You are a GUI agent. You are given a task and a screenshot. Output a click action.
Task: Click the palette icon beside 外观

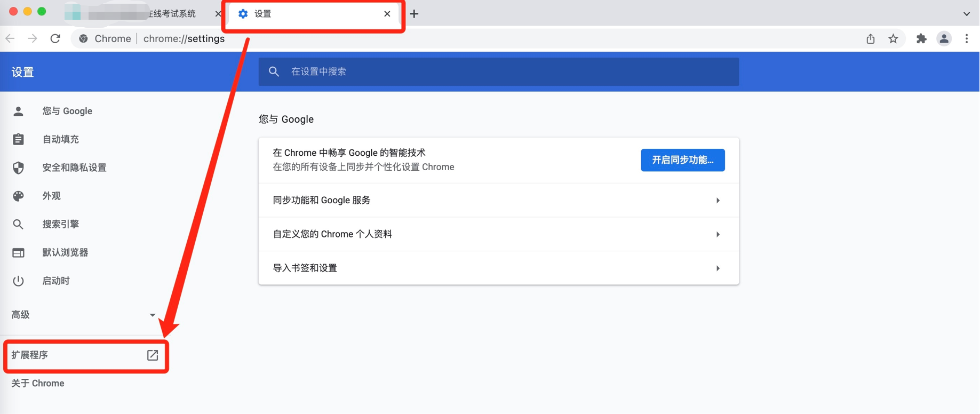point(18,196)
